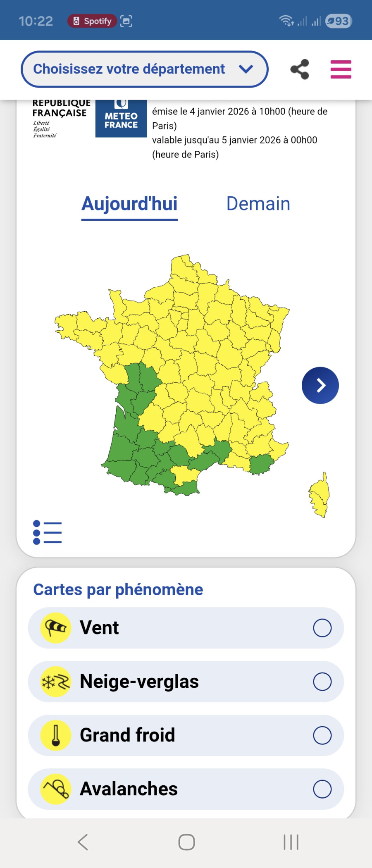Open the map legend list icon

(47, 532)
